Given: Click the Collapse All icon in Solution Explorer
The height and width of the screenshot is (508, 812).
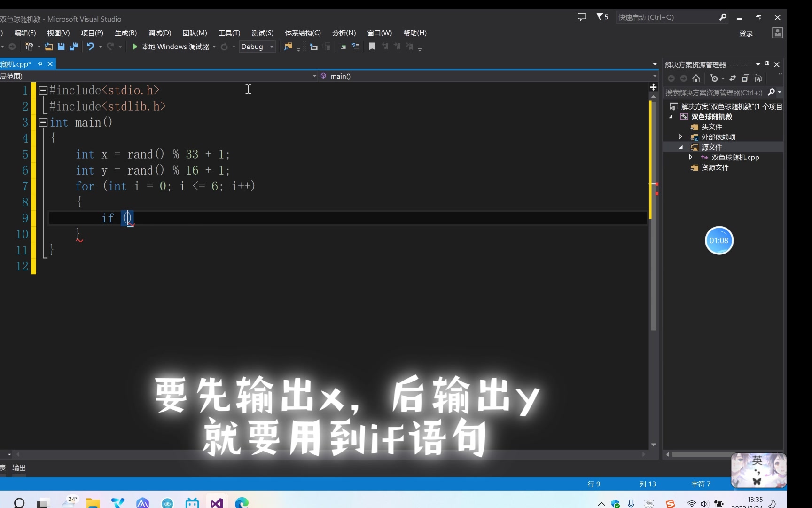Looking at the screenshot, I should [x=746, y=79].
